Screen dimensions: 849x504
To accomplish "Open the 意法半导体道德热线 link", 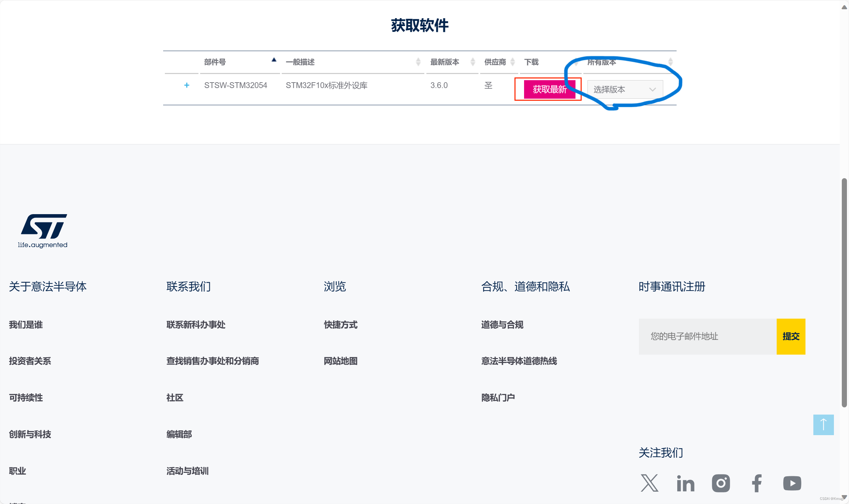I will click(519, 361).
